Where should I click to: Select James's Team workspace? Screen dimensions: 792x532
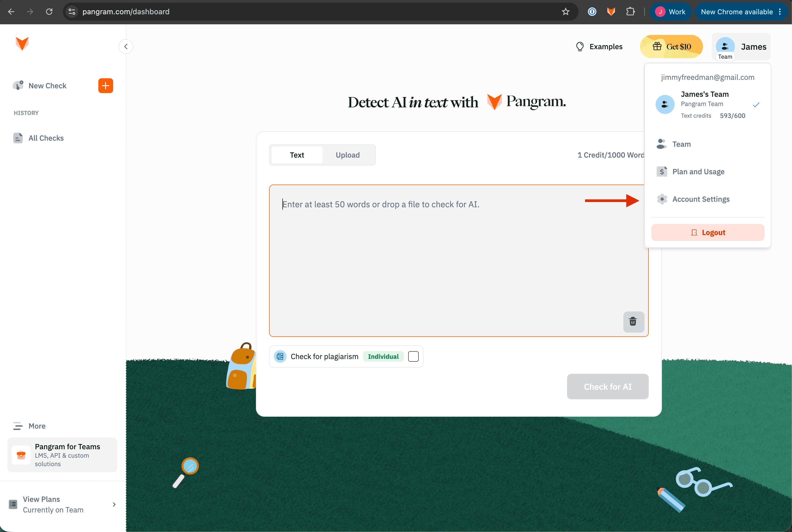click(708, 104)
